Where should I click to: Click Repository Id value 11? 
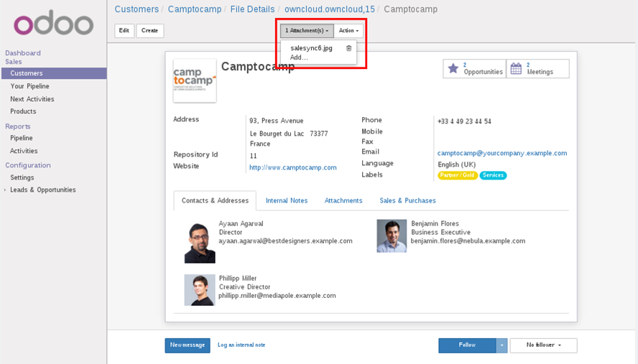tap(253, 157)
